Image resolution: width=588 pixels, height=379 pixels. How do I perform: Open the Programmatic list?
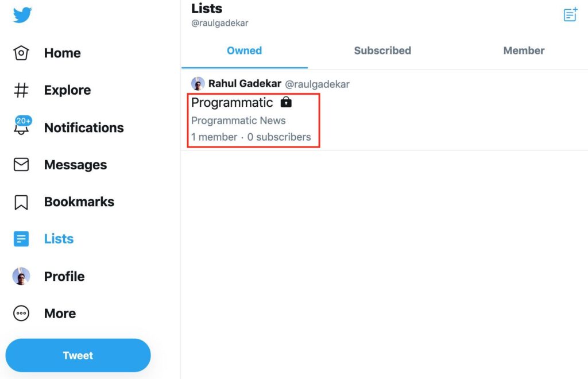pos(233,103)
